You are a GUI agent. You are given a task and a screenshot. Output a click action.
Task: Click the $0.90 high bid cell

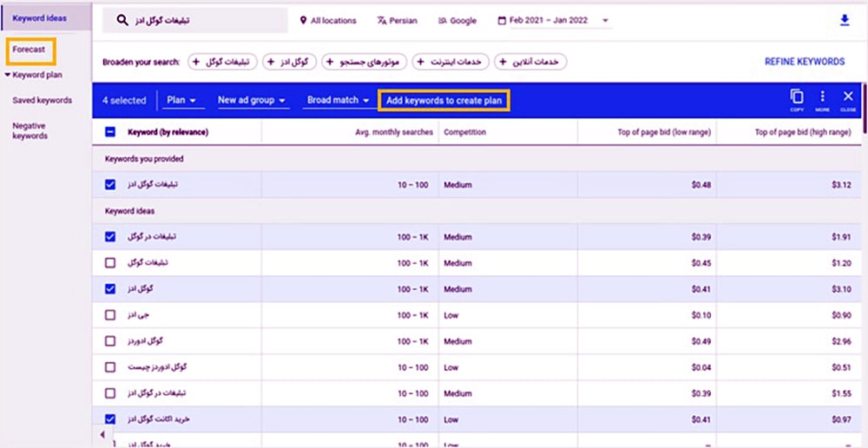[x=841, y=315]
